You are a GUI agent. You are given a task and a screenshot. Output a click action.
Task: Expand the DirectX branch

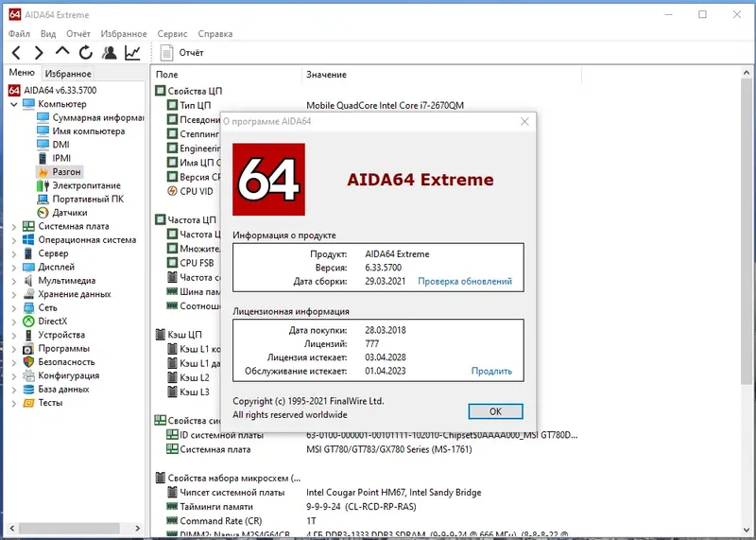(13, 322)
